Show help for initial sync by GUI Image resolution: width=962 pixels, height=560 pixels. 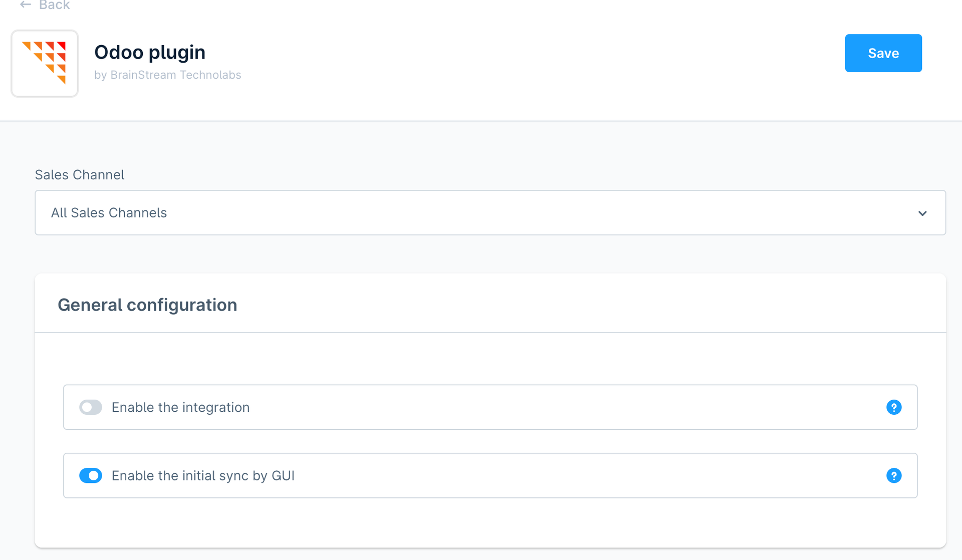(893, 475)
